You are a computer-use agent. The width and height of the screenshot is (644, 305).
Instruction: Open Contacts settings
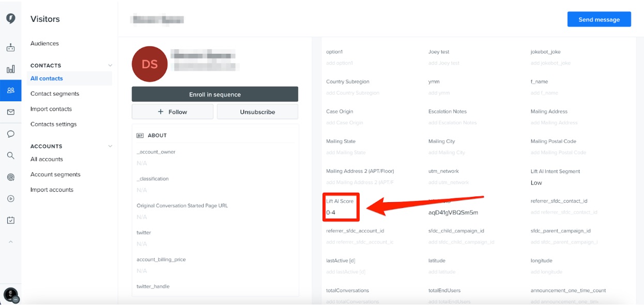coord(53,124)
